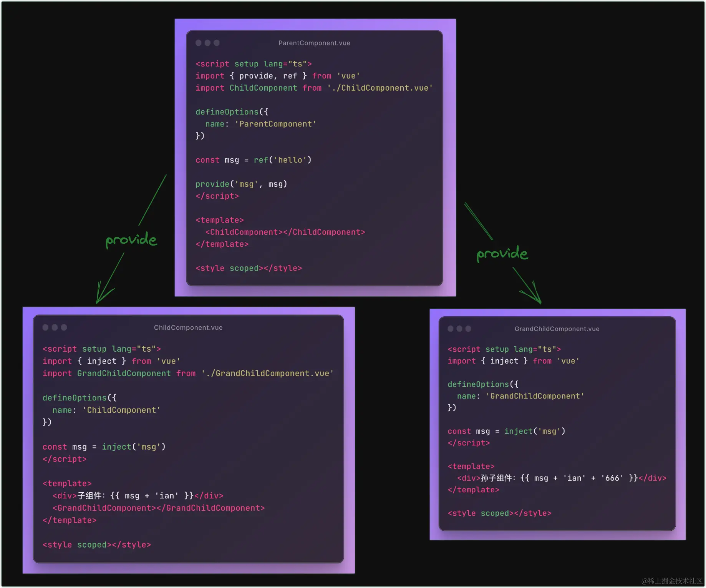706x588 pixels.
Task: Select the line const msg = ref('hello')
Action: [x=254, y=160]
